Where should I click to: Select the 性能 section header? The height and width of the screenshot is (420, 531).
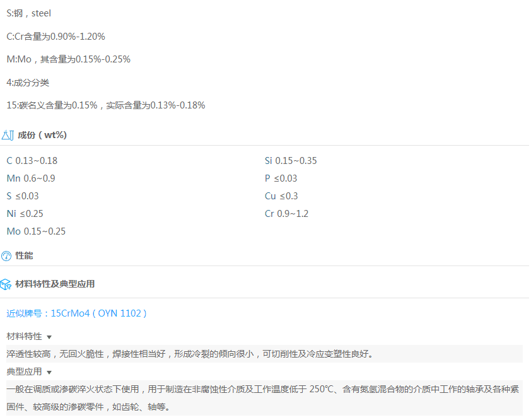coord(24,256)
